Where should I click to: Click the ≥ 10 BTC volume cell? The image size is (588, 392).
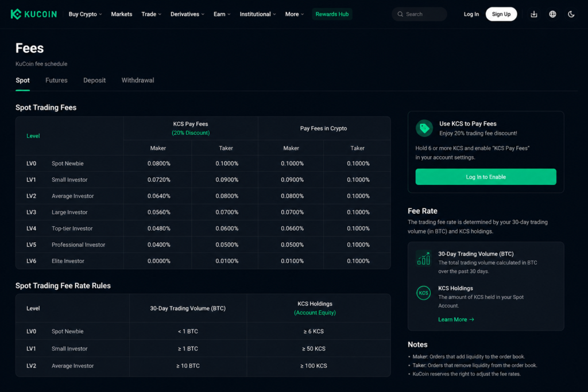click(x=188, y=366)
